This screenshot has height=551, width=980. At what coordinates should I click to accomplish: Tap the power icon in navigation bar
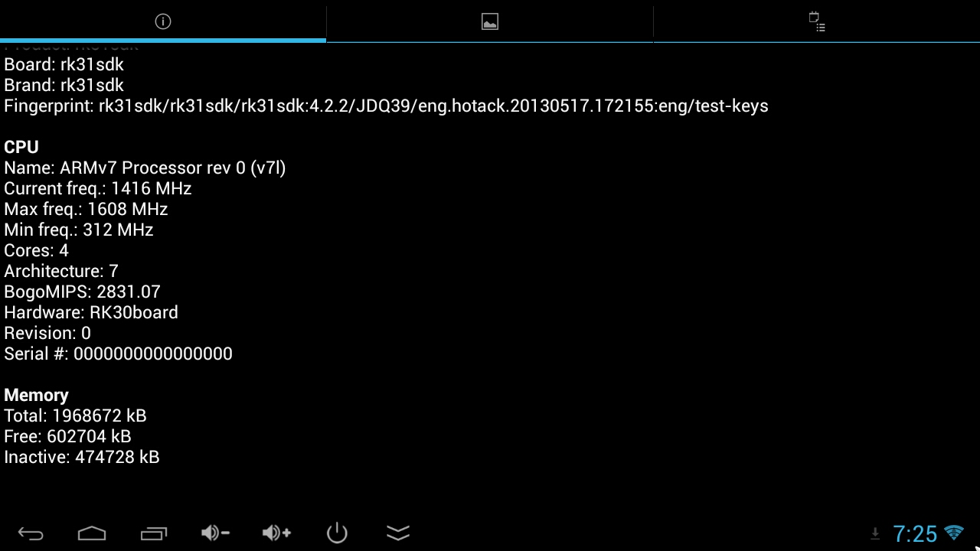337,533
